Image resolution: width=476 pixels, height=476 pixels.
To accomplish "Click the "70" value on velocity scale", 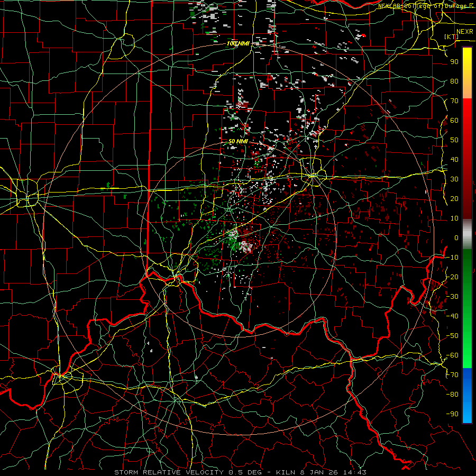I will (x=454, y=101).
